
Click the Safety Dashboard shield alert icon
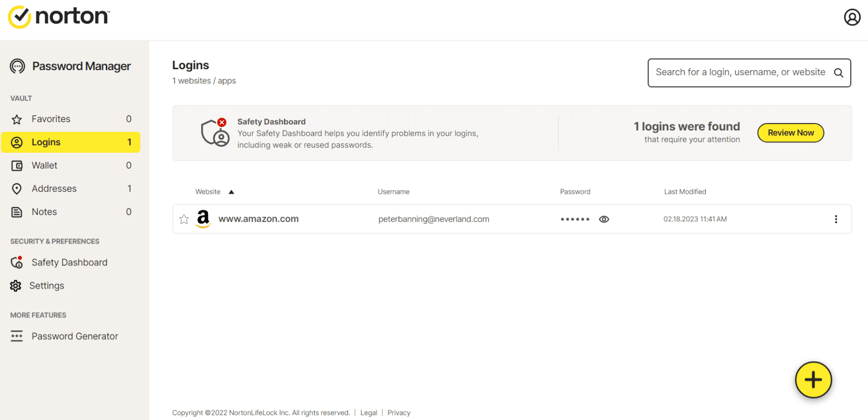coord(215,132)
